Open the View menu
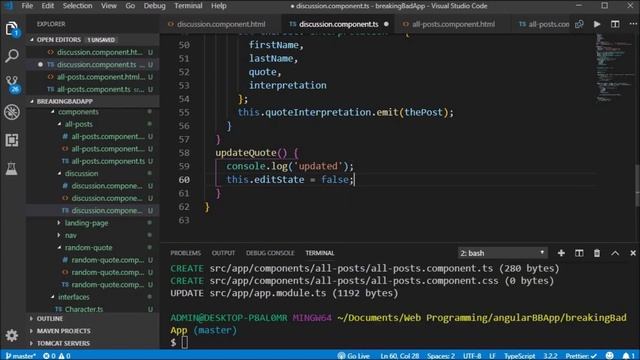The width and height of the screenshot is (640, 360). 109,6
